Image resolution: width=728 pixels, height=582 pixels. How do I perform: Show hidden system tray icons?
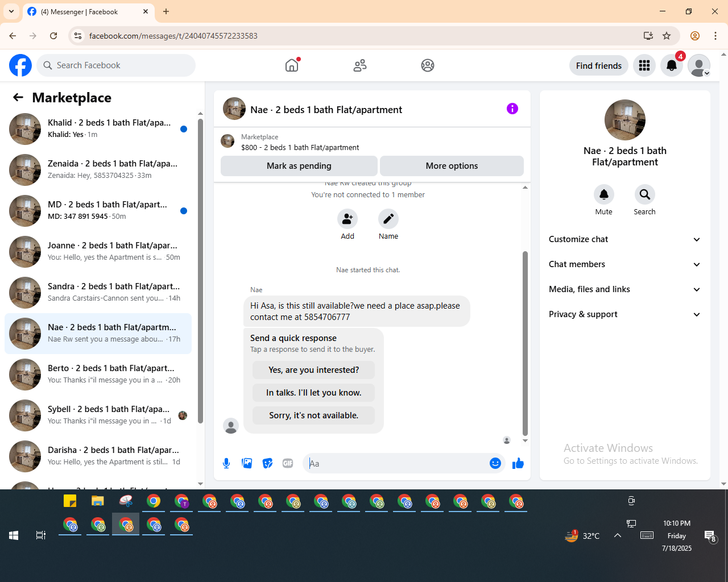(x=618, y=535)
